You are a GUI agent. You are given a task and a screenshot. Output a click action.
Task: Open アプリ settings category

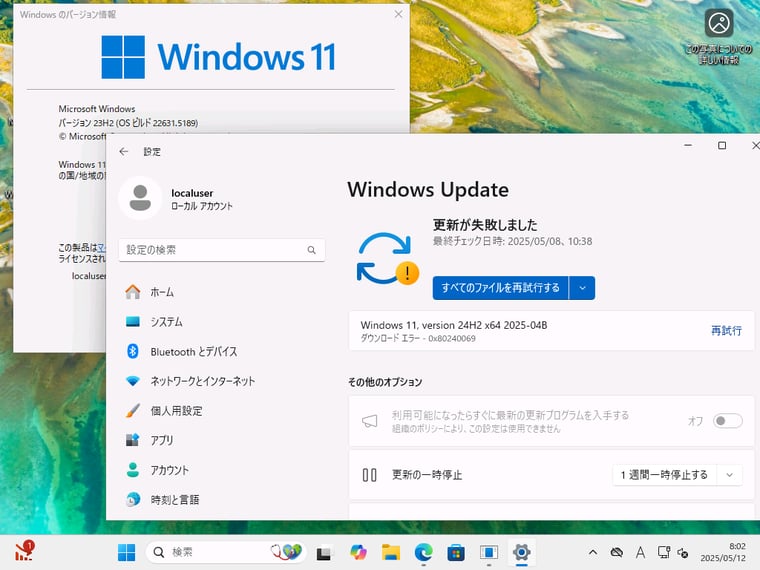click(x=222, y=440)
